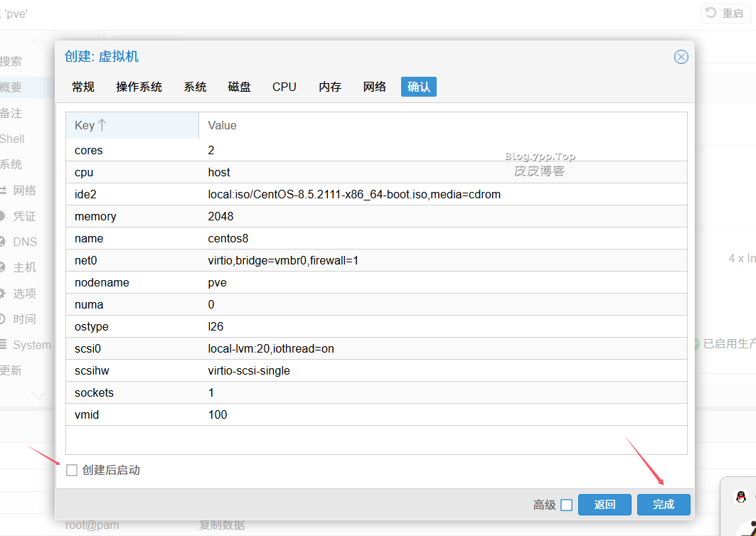
Task: Go to the CPU tab
Action: pyautogui.click(x=284, y=87)
